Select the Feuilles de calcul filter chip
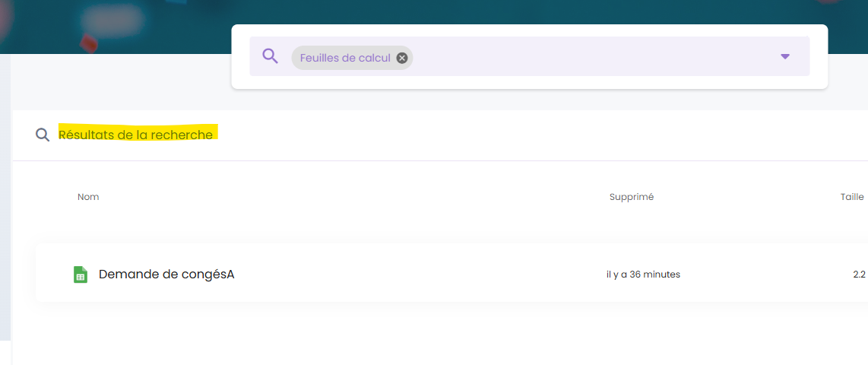 [345, 58]
